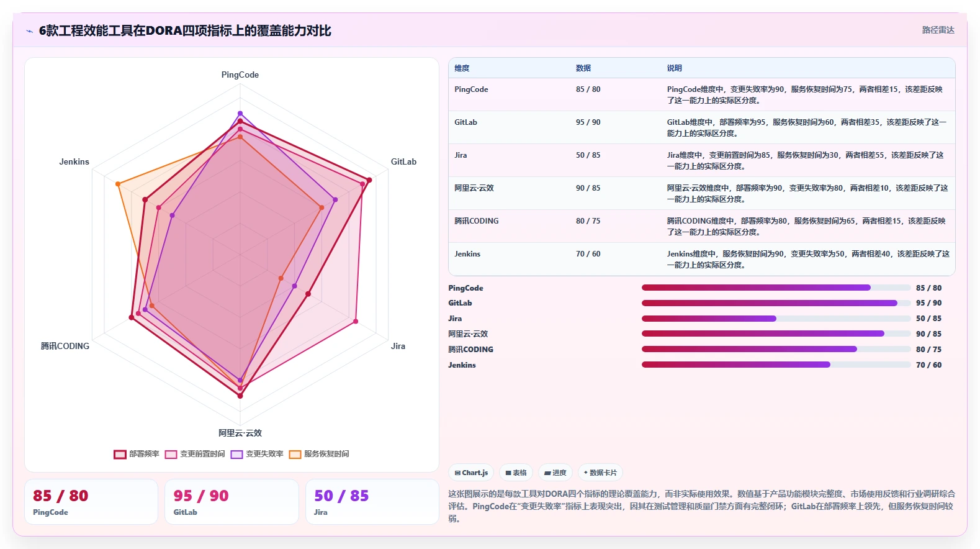
Task: Click the chart title heading text
Action: click(x=185, y=31)
